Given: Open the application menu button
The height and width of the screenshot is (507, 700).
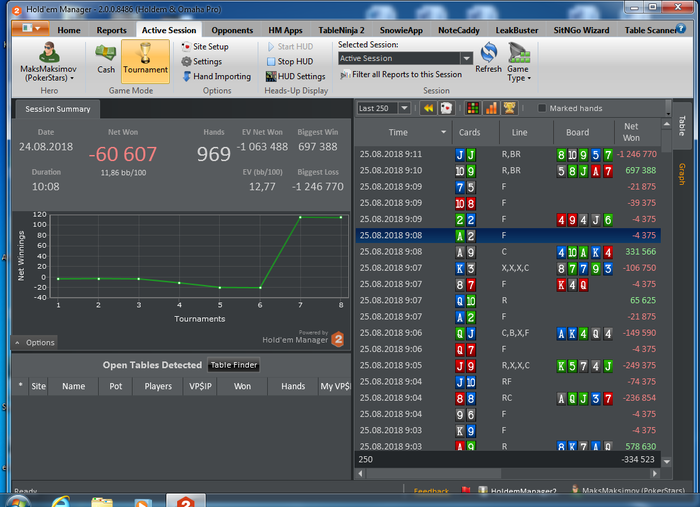Looking at the screenshot, I should click(31, 29).
